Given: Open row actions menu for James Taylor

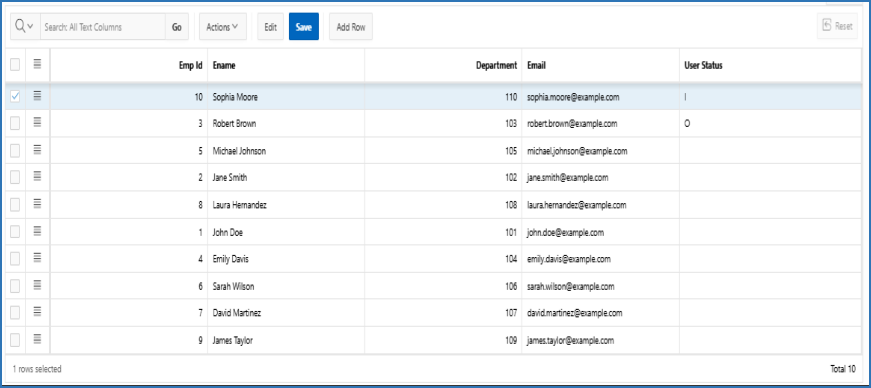Looking at the screenshot, I should click(x=37, y=339).
